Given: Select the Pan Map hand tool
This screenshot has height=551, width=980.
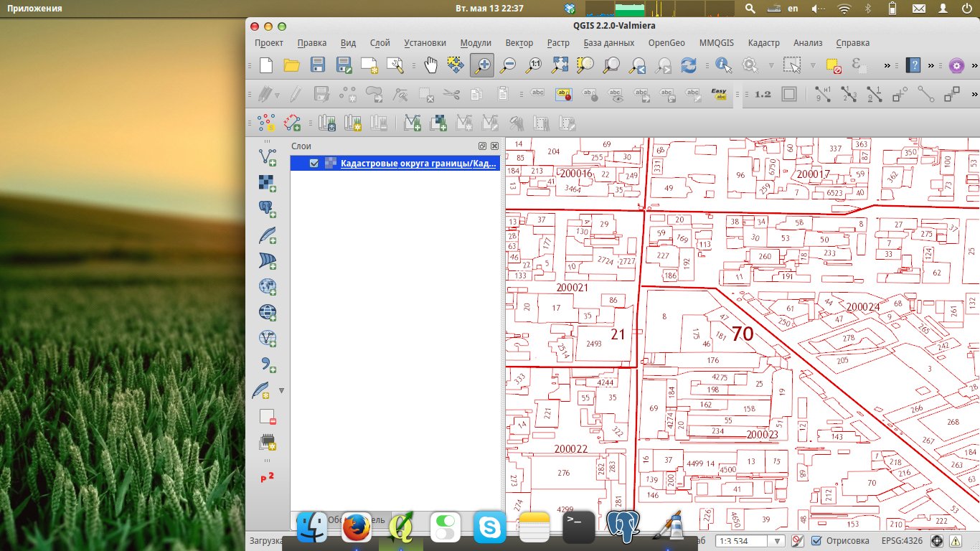Looking at the screenshot, I should click(x=430, y=65).
